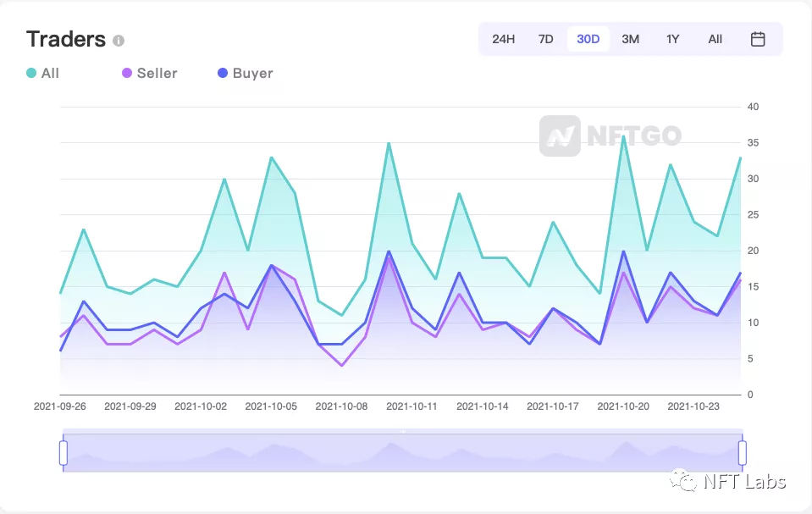
Task: Click the info icon beside Traders
Action: pyautogui.click(x=119, y=41)
